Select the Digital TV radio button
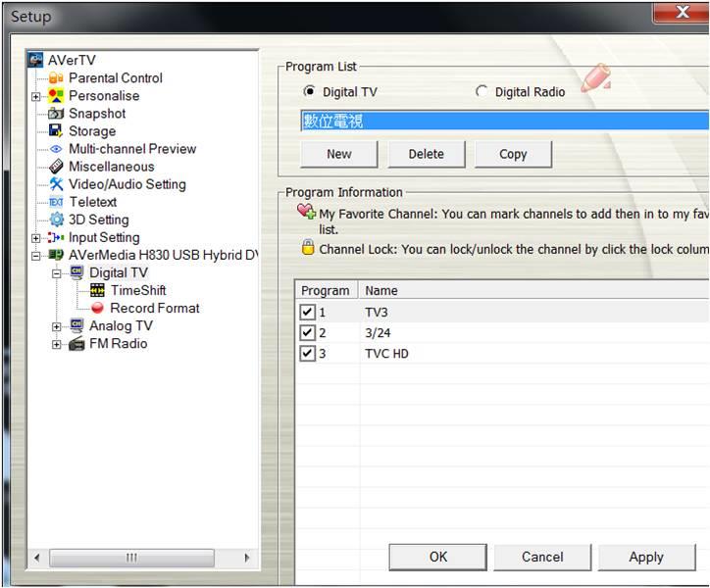 309,91
